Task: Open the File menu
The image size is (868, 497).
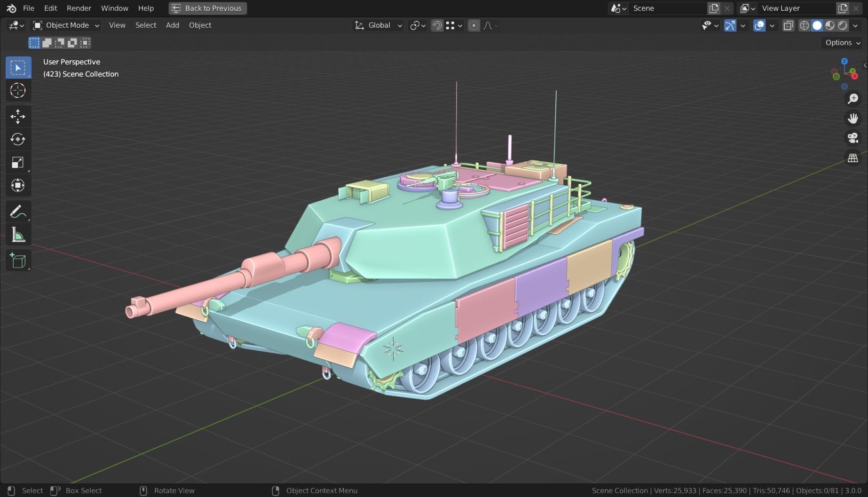Action: point(29,8)
